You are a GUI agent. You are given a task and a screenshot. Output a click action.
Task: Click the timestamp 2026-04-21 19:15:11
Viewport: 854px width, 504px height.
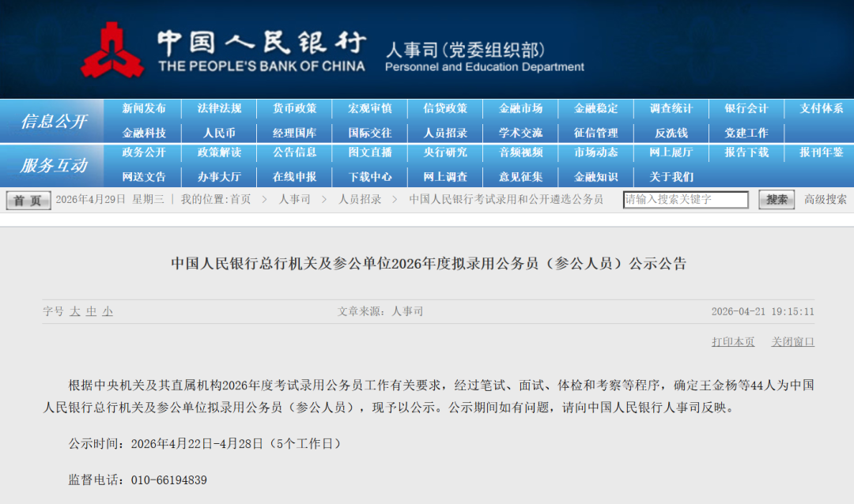[762, 311]
